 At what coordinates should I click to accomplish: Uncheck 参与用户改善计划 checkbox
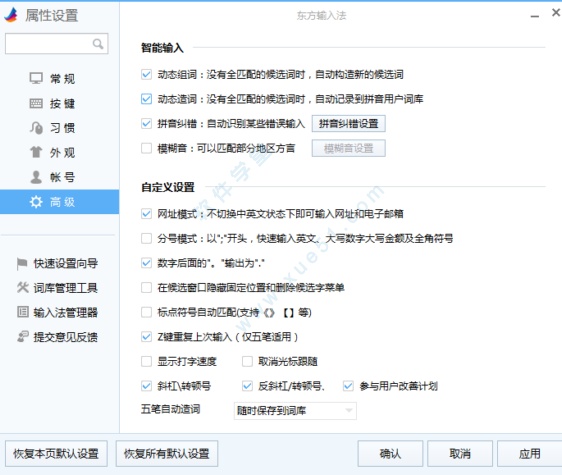click(x=348, y=386)
